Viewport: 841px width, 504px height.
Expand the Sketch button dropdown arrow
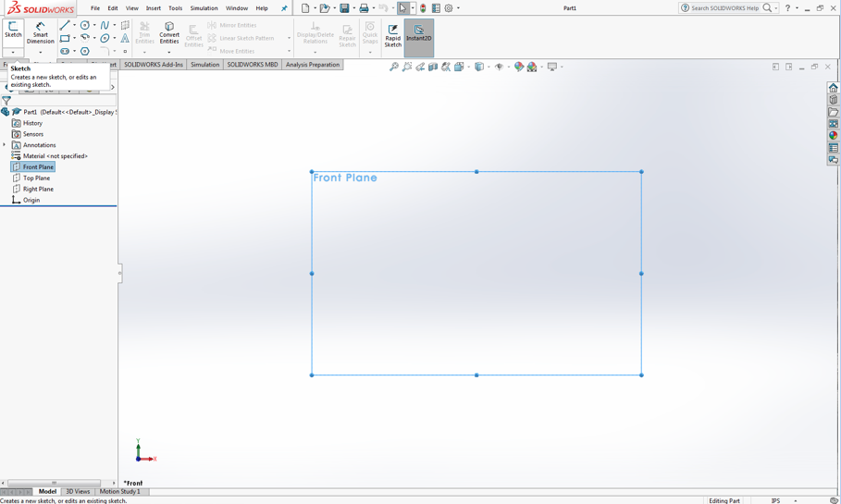click(13, 52)
